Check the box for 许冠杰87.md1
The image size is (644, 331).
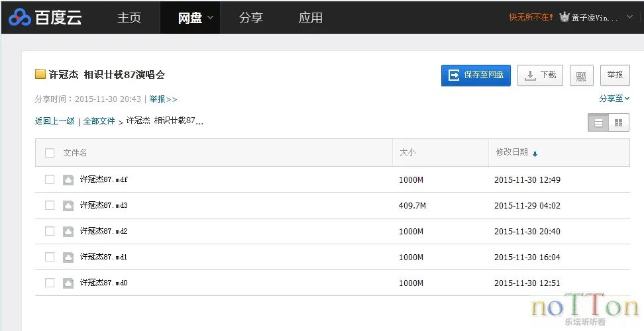(50, 257)
